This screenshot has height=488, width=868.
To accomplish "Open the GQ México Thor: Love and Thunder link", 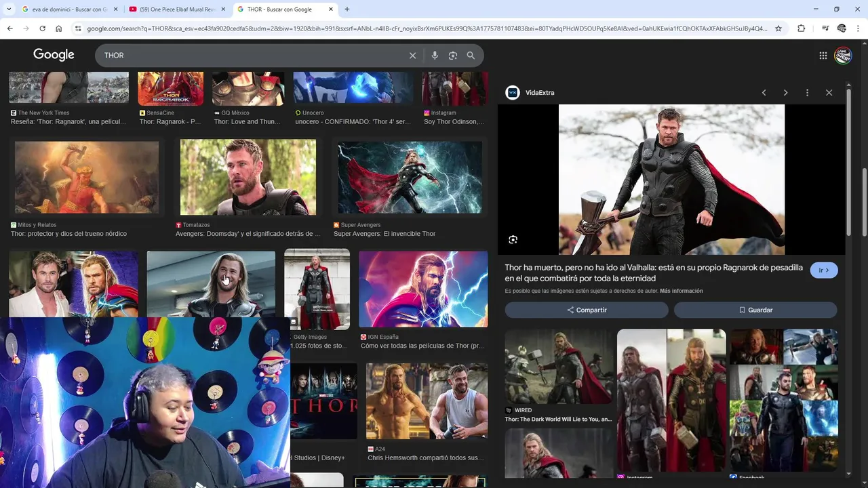I will (247, 122).
